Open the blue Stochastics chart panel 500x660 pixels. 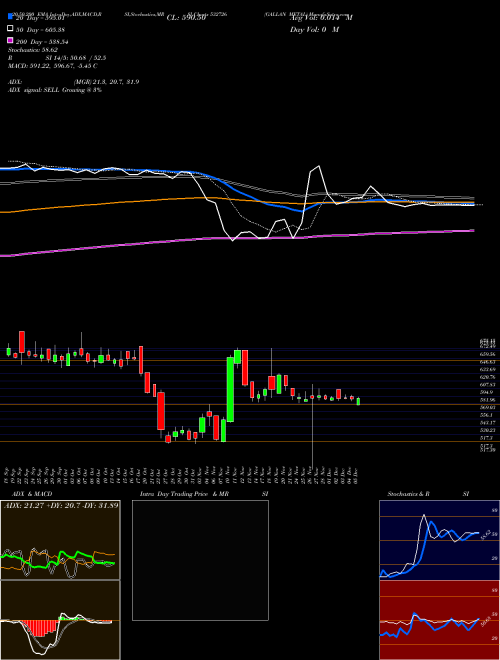pos(439,540)
